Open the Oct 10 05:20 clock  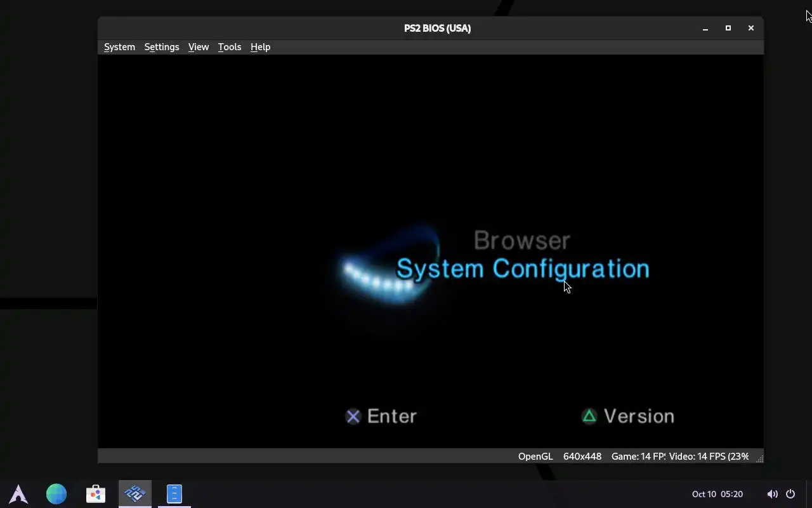point(717,494)
